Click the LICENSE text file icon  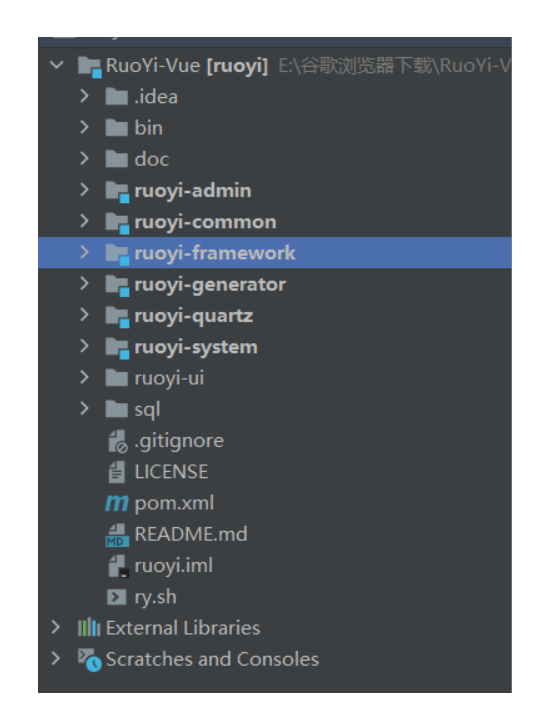click(117, 472)
